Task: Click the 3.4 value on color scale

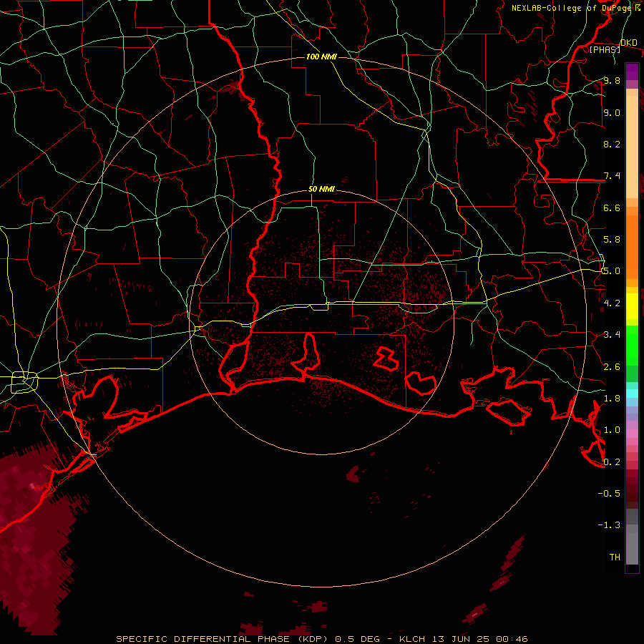Action: pyautogui.click(x=612, y=334)
